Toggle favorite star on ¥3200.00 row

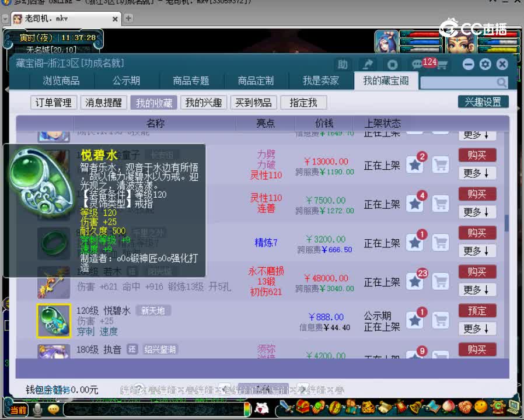(x=415, y=243)
